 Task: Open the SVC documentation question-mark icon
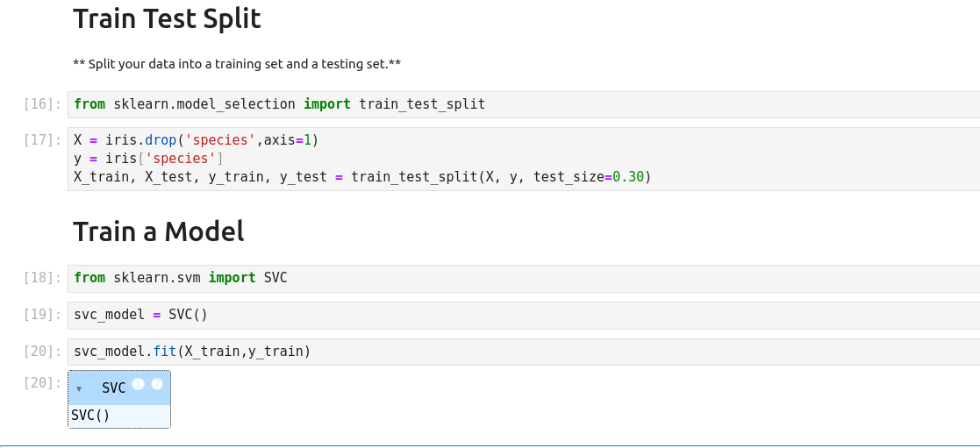(x=157, y=384)
